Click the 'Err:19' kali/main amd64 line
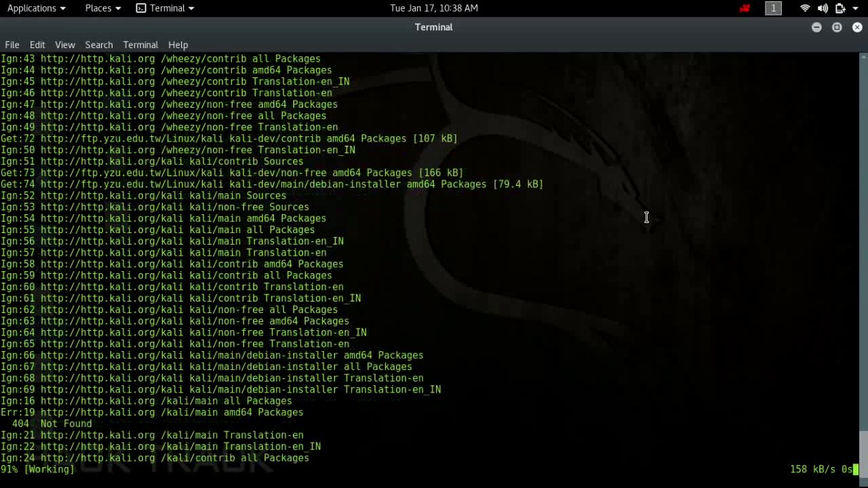 tap(152, 412)
